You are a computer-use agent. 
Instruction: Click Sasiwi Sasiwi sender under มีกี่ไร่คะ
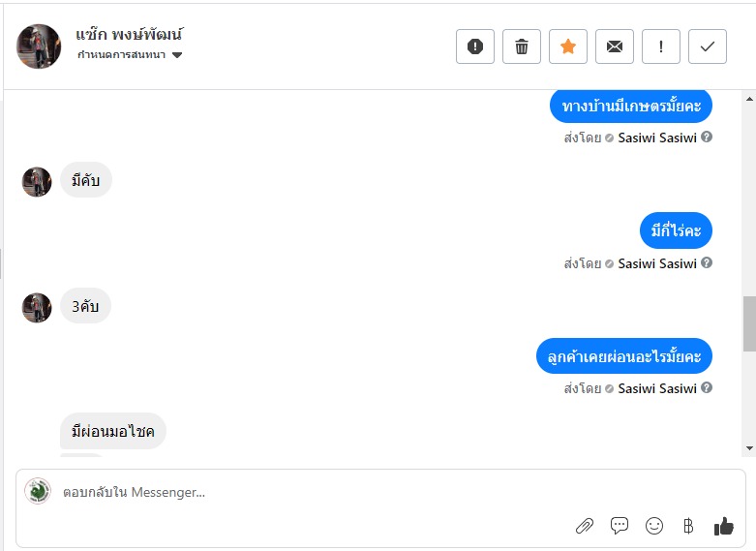point(657,263)
